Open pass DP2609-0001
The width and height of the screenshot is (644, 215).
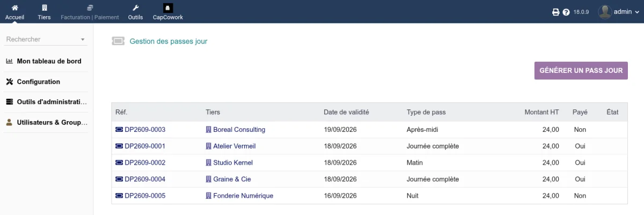tap(145, 146)
